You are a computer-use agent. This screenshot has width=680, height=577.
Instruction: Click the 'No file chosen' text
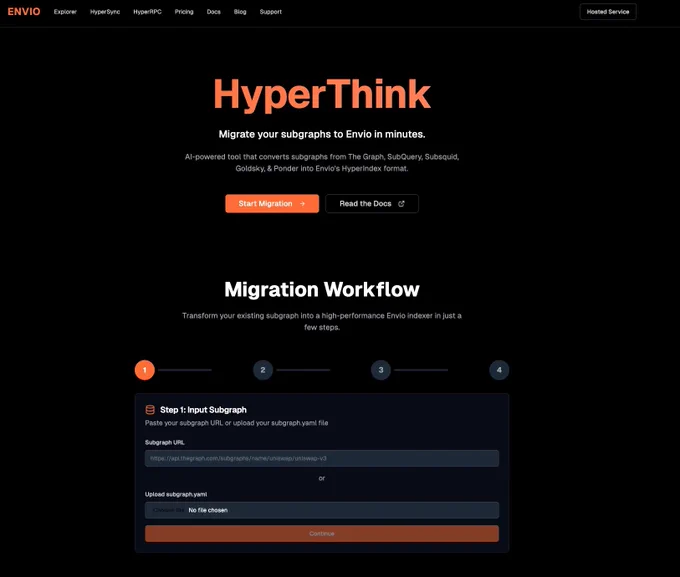[x=208, y=510]
